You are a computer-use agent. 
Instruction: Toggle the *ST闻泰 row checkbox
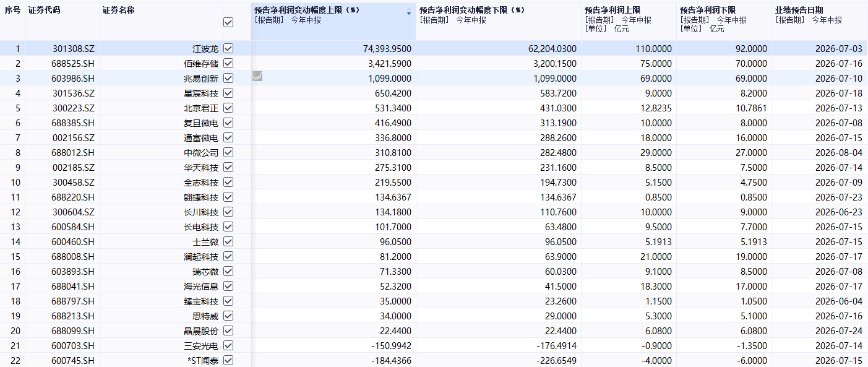point(228,360)
